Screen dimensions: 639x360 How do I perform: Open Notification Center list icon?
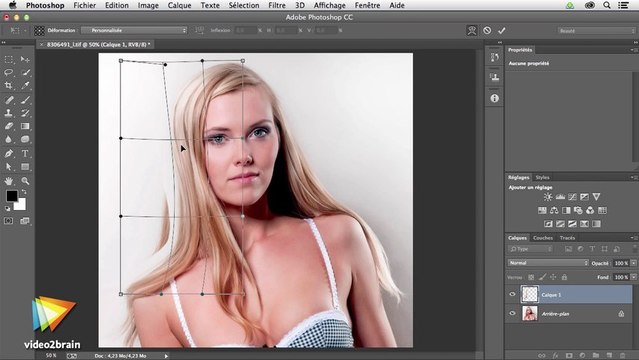coord(623,5)
